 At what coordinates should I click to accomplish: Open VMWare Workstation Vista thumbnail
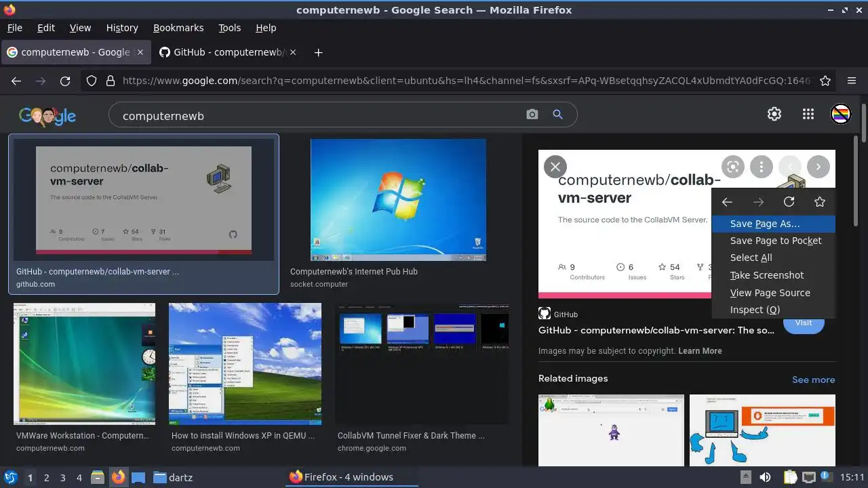tap(84, 364)
